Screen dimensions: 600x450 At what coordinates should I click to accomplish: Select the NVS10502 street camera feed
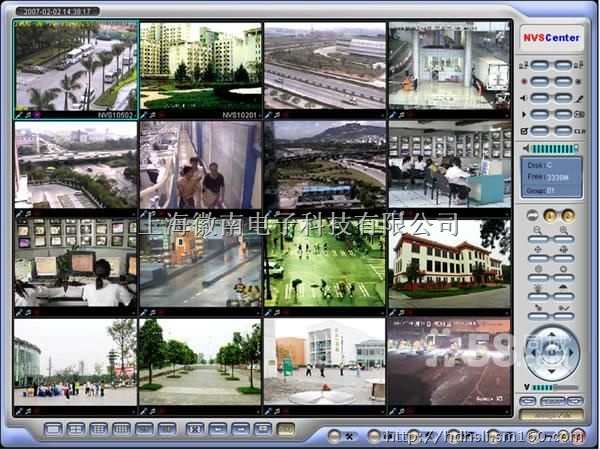76,66
